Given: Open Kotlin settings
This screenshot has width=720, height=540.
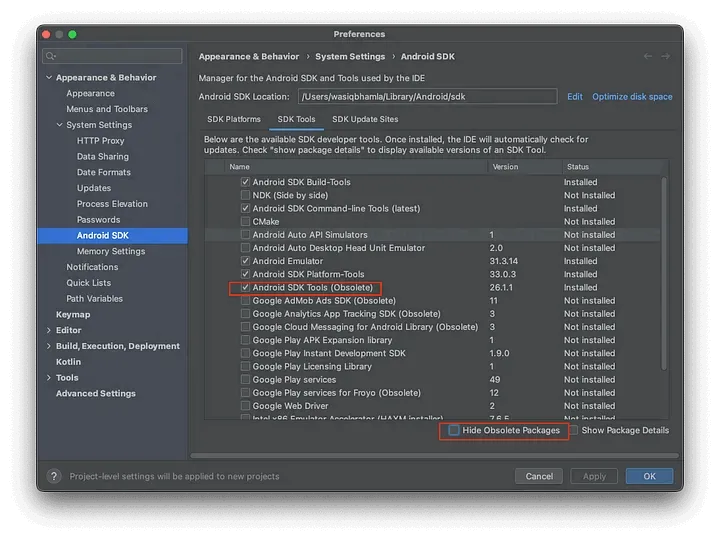Looking at the screenshot, I should pos(68,362).
